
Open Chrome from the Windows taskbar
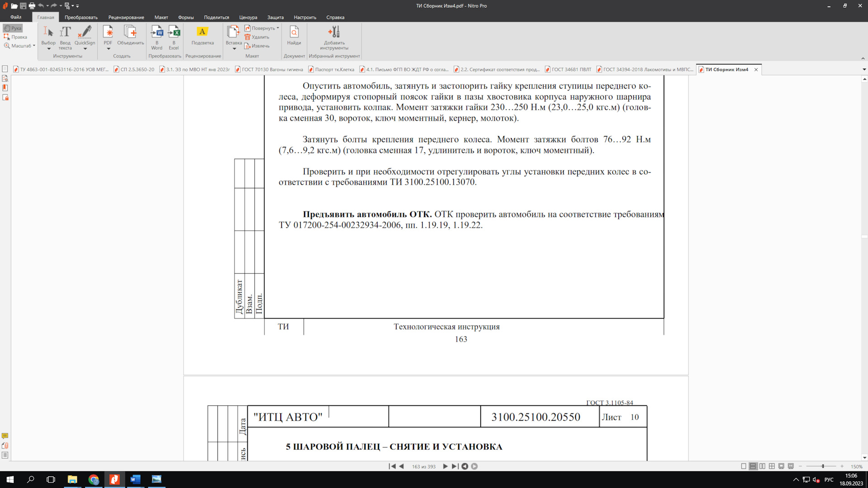click(94, 479)
